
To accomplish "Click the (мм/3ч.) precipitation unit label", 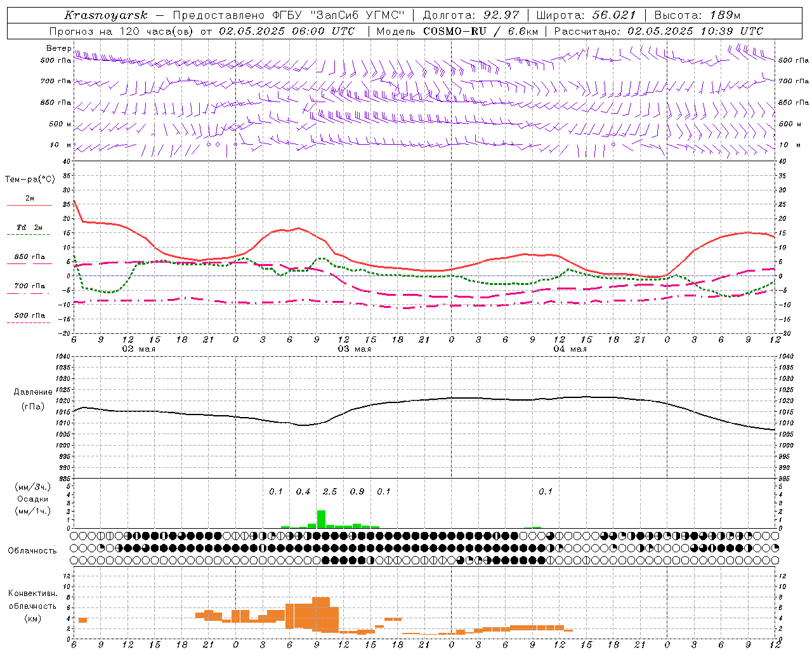I will point(32,487).
